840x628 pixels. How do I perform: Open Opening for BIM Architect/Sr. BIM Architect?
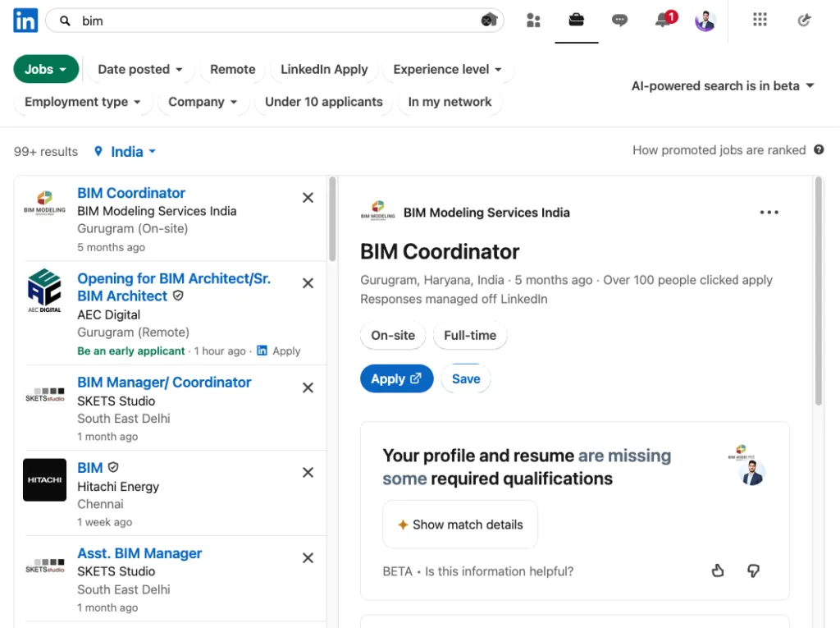[174, 287]
